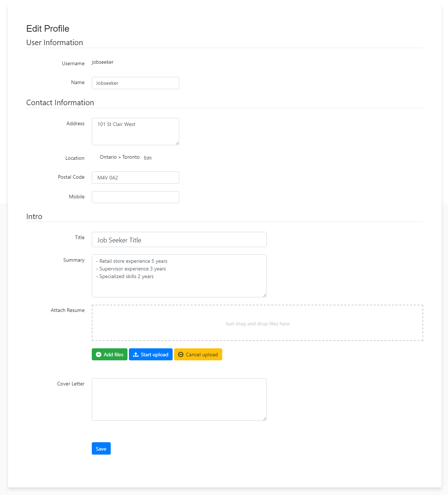Click the plus icon on Add files button
The width and height of the screenshot is (448, 495).
(99, 354)
